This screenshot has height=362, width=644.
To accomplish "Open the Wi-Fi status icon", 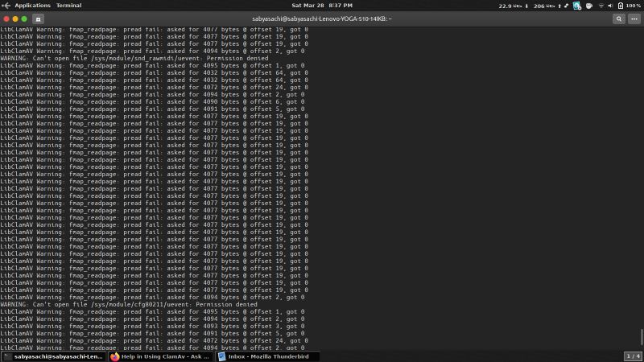I will click(x=601, y=6).
